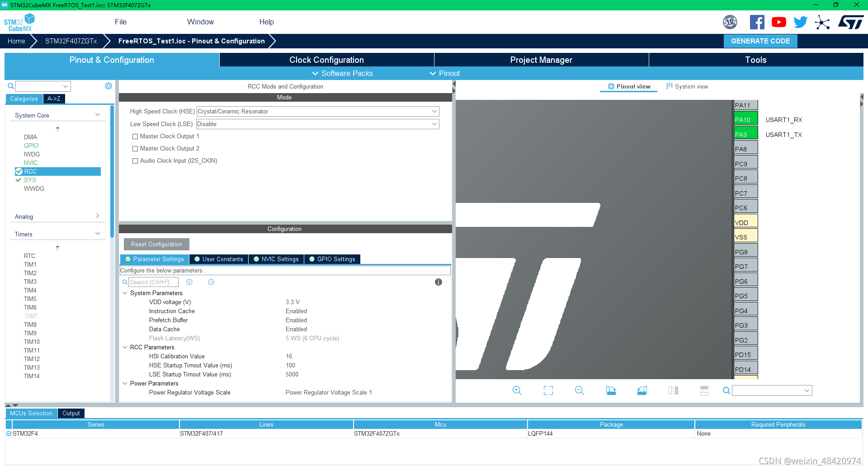Viewport: 868px width, 470px height.
Task: Click the ST logo icon
Action: [851, 22]
